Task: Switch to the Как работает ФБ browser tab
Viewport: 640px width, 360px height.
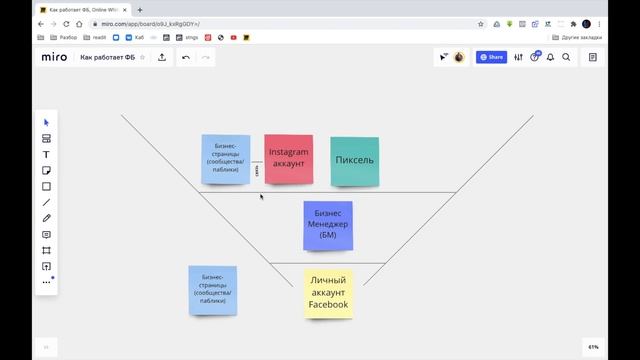Action: tap(83, 10)
